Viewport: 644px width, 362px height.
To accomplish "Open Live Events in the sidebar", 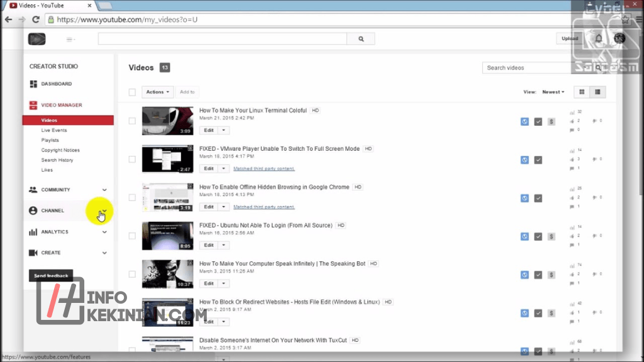I will 54,130.
